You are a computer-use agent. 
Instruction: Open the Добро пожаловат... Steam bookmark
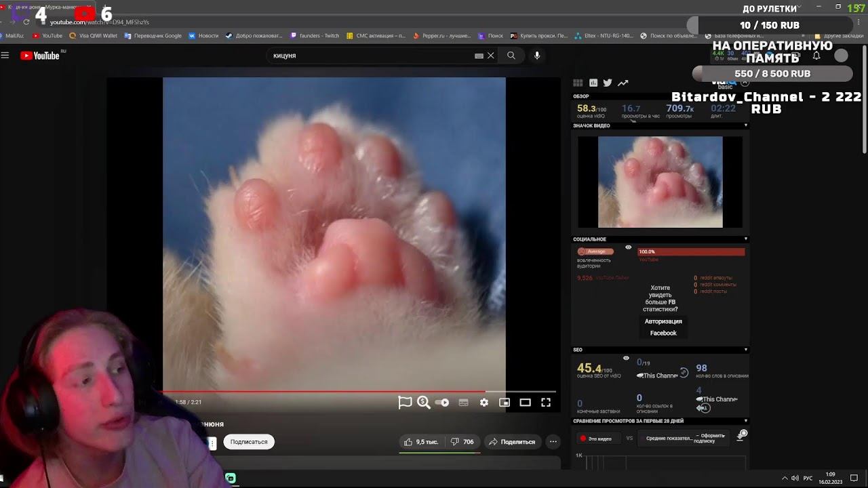(254, 36)
